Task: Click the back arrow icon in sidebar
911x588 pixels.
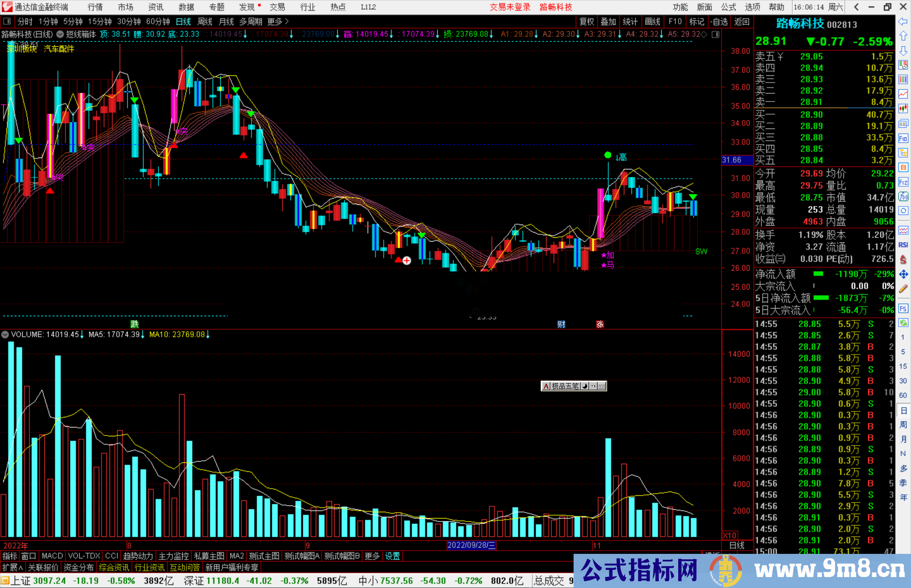Action: click(x=903, y=21)
